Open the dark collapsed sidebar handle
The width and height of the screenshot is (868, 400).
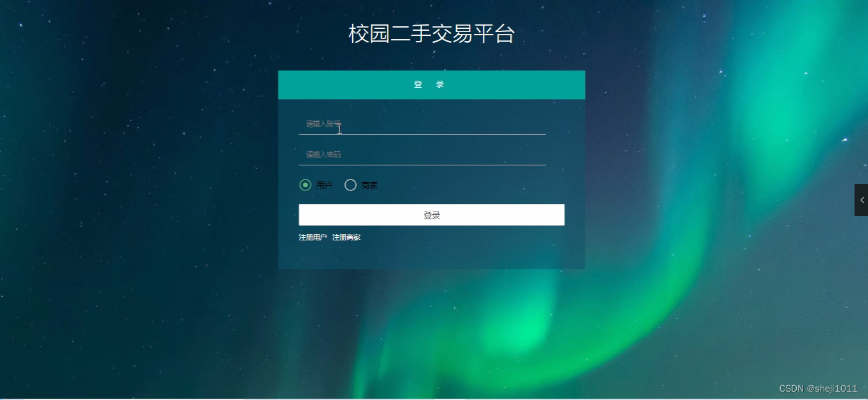(x=861, y=200)
